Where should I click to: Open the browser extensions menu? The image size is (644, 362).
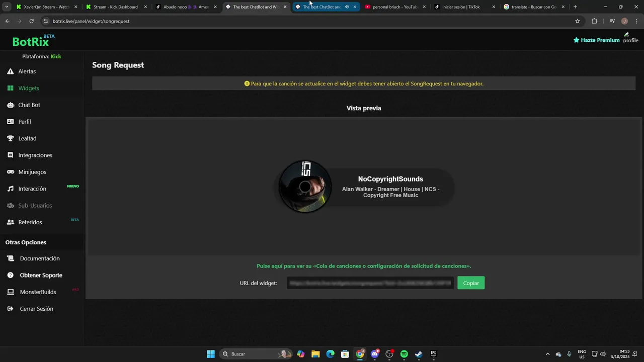[x=594, y=21]
